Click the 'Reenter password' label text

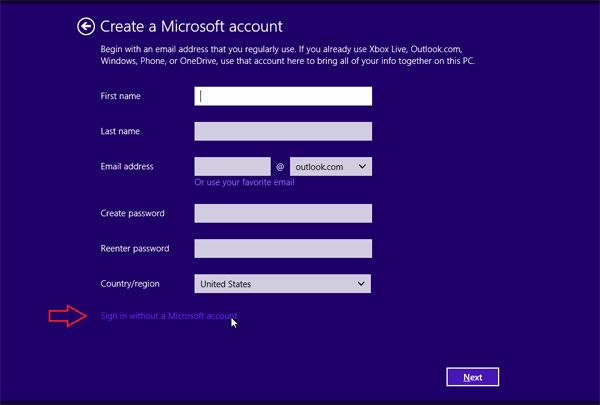pos(135,248)
